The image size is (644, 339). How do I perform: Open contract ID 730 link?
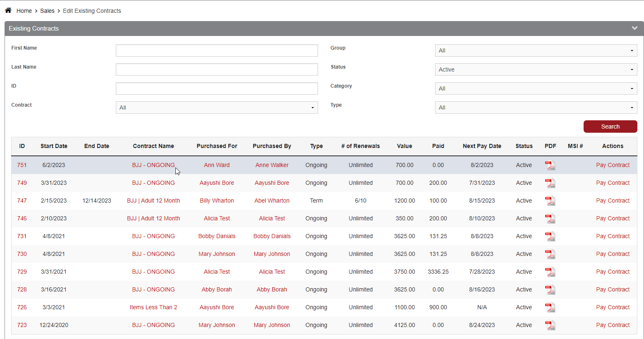[22, 254]
